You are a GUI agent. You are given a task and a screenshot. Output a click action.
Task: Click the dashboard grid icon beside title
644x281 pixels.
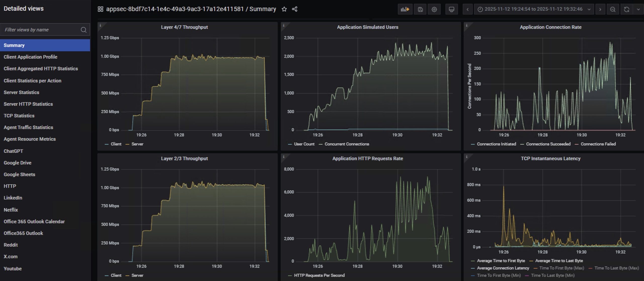pos(100,9)
